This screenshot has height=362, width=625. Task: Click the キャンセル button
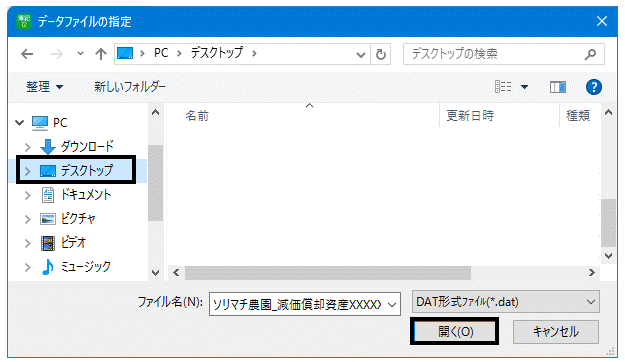point(556,332)
